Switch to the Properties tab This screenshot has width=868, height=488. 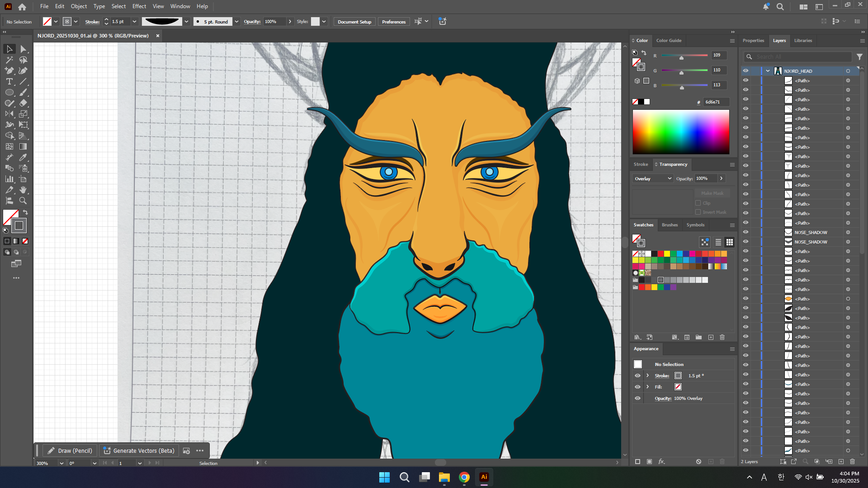pos(753,41)
